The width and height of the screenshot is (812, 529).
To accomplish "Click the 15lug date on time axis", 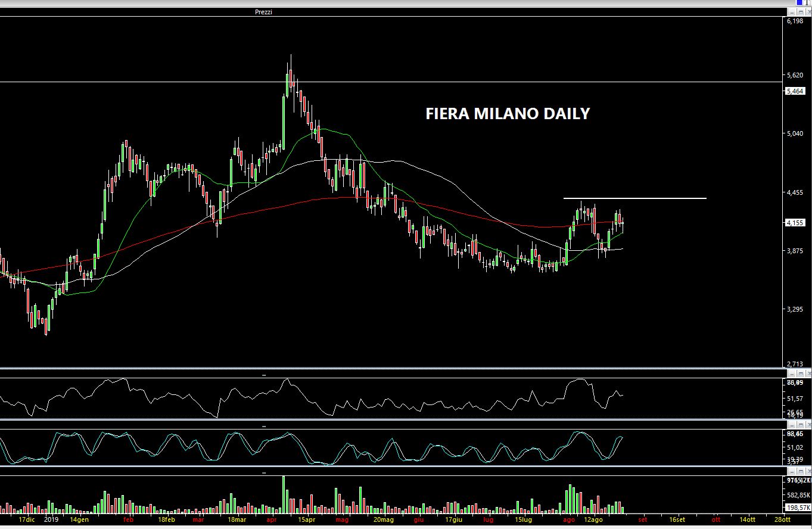I will (522, 519).
